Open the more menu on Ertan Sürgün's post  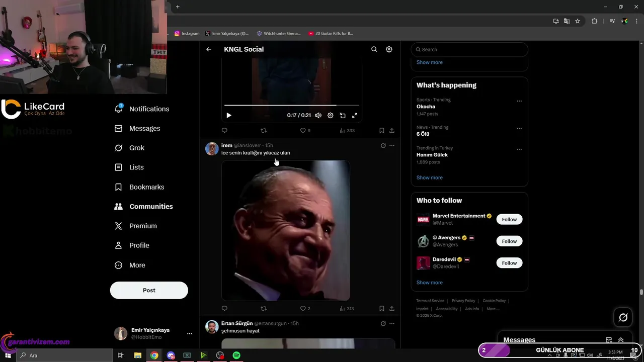point(392,324)
